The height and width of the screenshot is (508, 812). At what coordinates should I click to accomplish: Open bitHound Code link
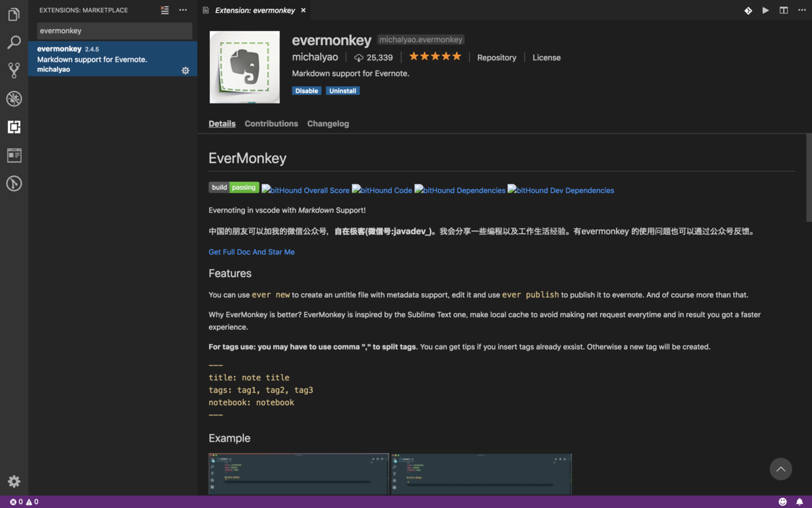382,190
